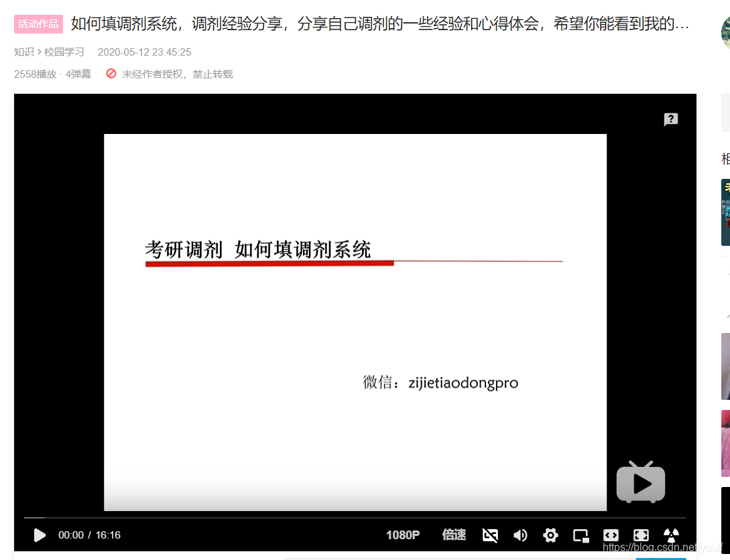The width and height of the screenshot is (730, 560).
Task: Mute the video volume speaker icon
Action: (x=520, y=535)
